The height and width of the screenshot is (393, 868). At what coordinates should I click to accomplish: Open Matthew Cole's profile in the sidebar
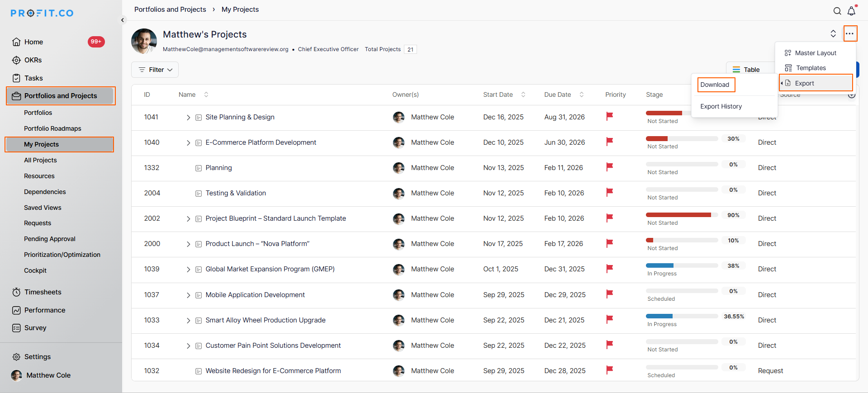point(41,375)
